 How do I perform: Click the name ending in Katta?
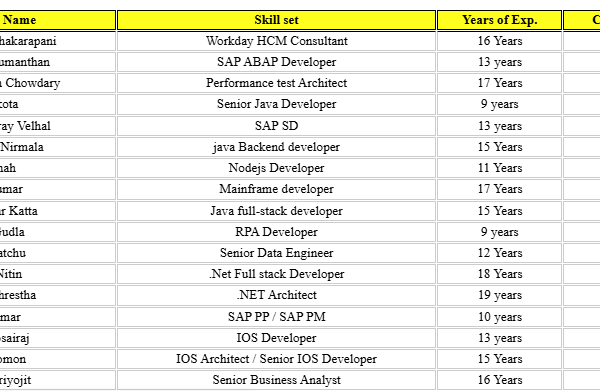point(57,211)
